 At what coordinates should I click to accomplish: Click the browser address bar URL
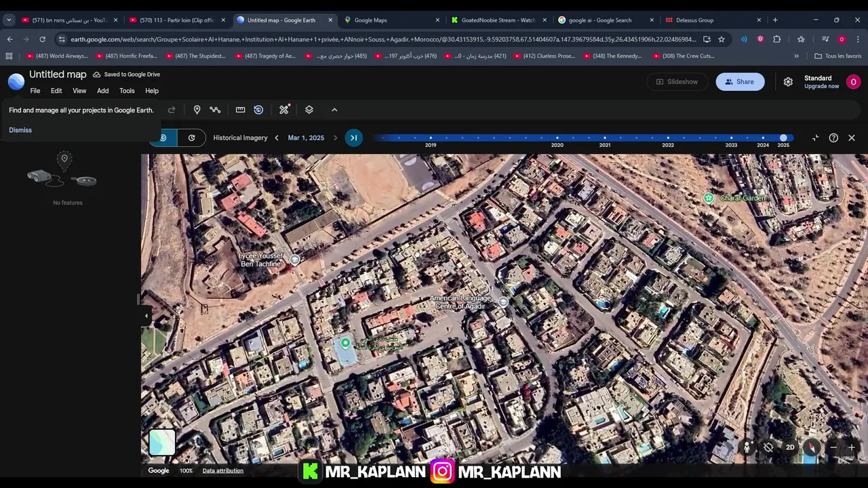point(383,39)
